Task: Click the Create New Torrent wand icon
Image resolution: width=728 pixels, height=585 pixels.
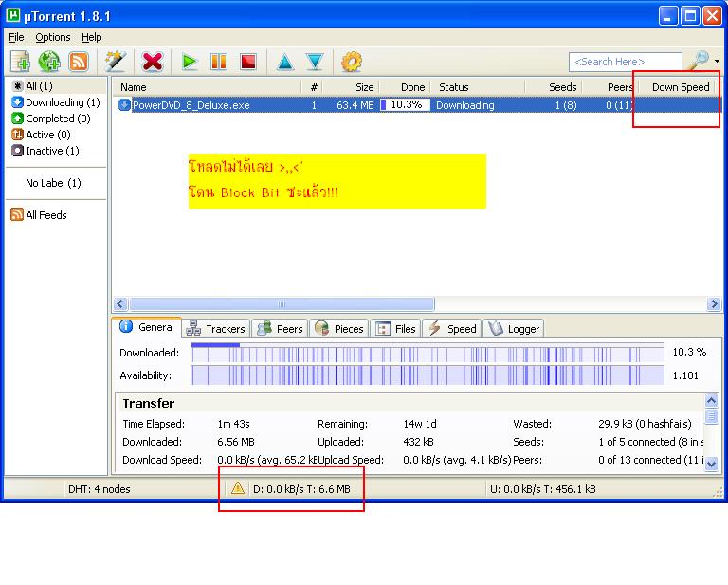Action: (115, 62)
